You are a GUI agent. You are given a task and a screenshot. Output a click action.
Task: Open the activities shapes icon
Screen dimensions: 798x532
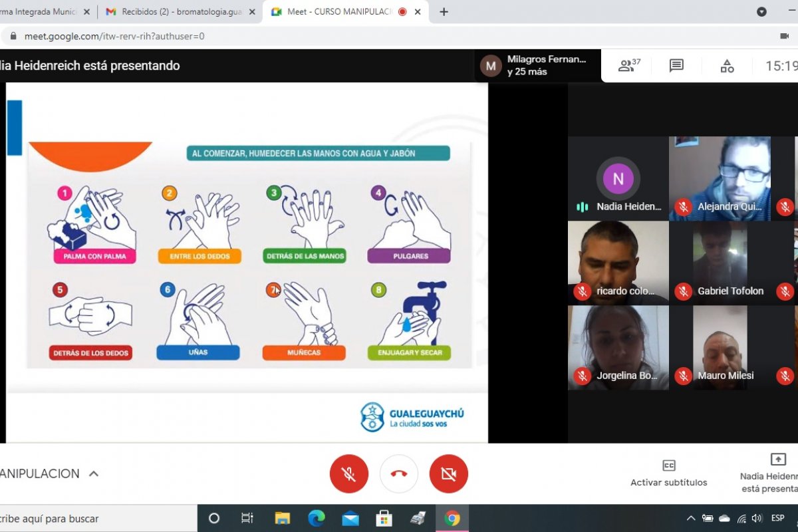727,66
